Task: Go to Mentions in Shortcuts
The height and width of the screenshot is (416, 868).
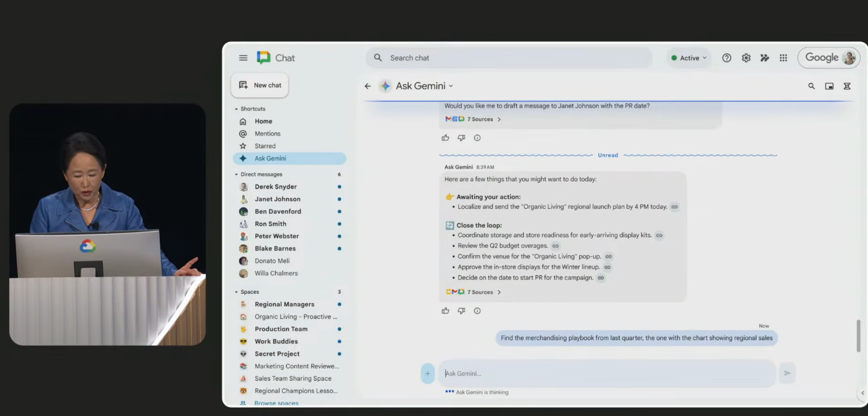Action: 267,134
